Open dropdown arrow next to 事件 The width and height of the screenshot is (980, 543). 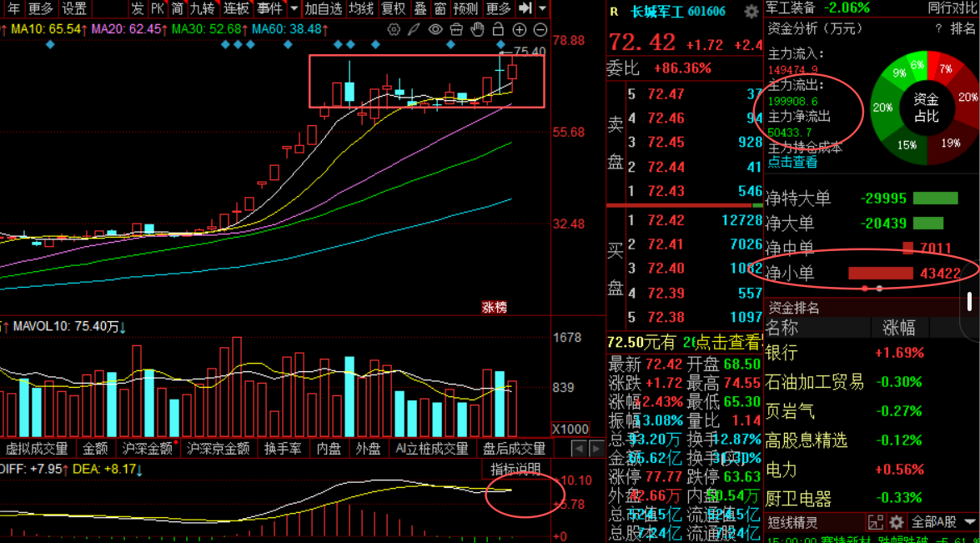pyautogui.click(x=294, y=8)
